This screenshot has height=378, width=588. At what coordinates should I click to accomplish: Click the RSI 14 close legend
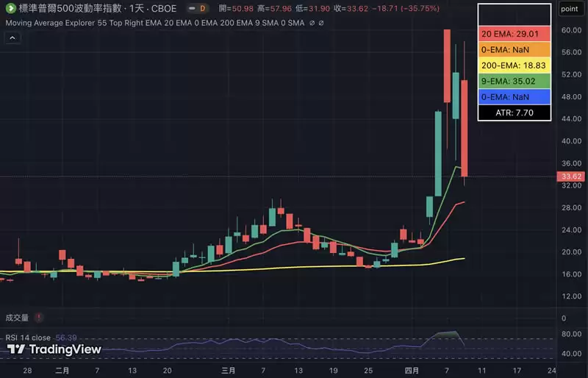click(x=28, y=338)
